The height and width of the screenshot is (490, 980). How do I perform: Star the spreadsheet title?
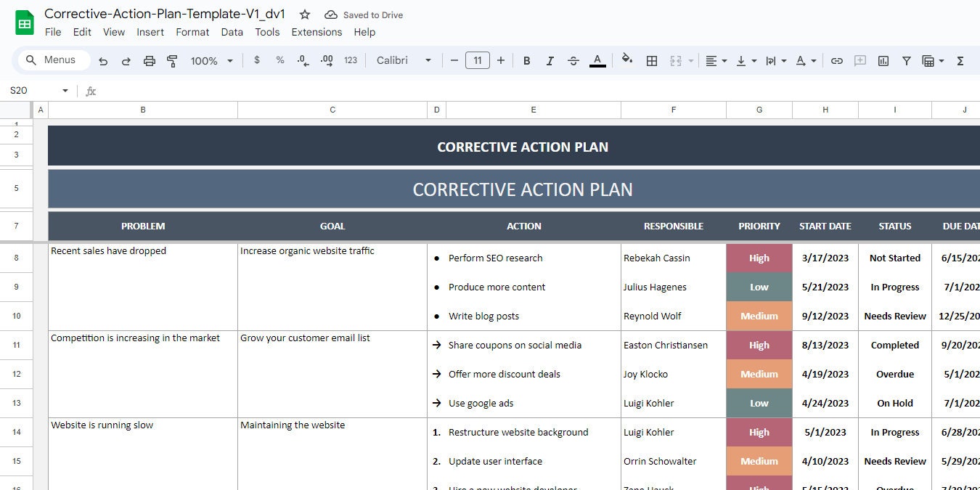(x=304, y=15)
